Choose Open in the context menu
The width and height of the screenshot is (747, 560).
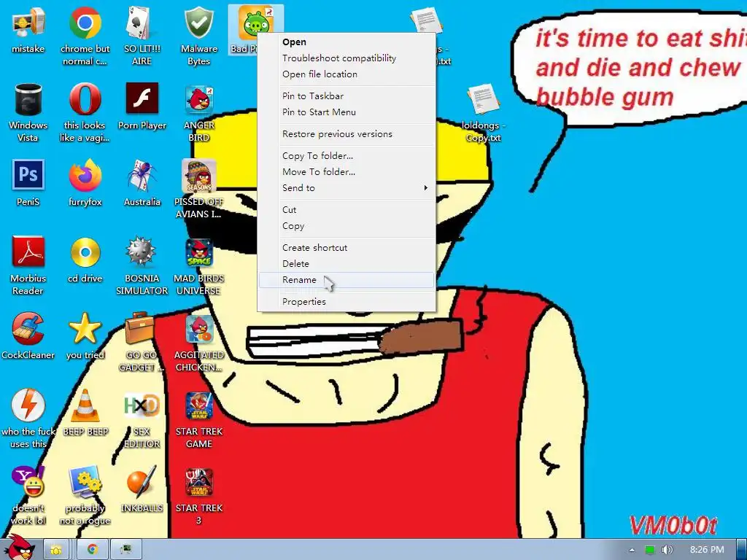[x=347, y=42]
